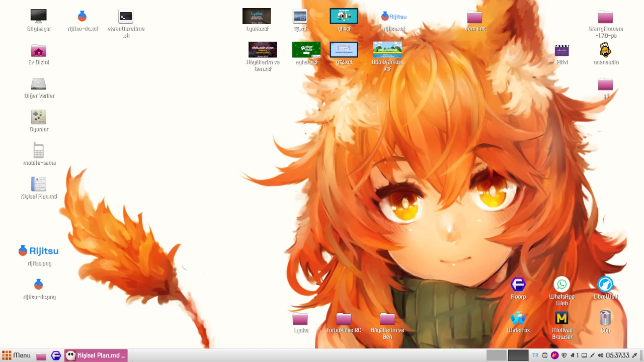Select the rijitsu-dc.png image icon

coord(39,285)
